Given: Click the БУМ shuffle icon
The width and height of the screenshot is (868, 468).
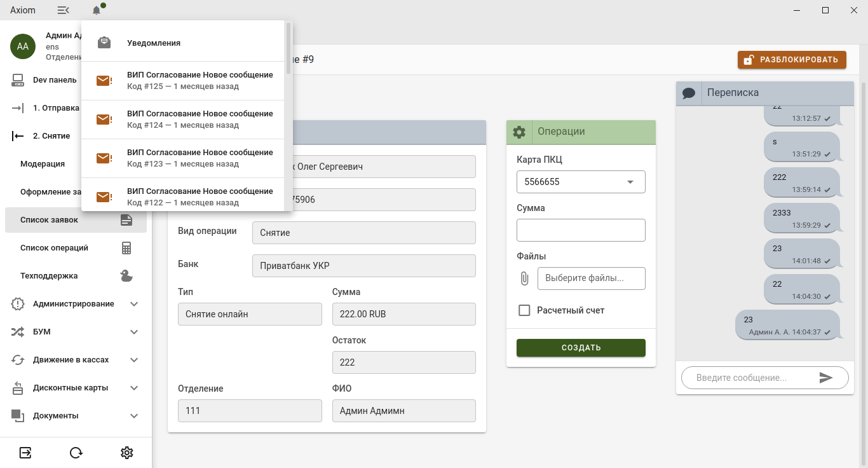Looking at the screenshot, I should click(18, 332).
